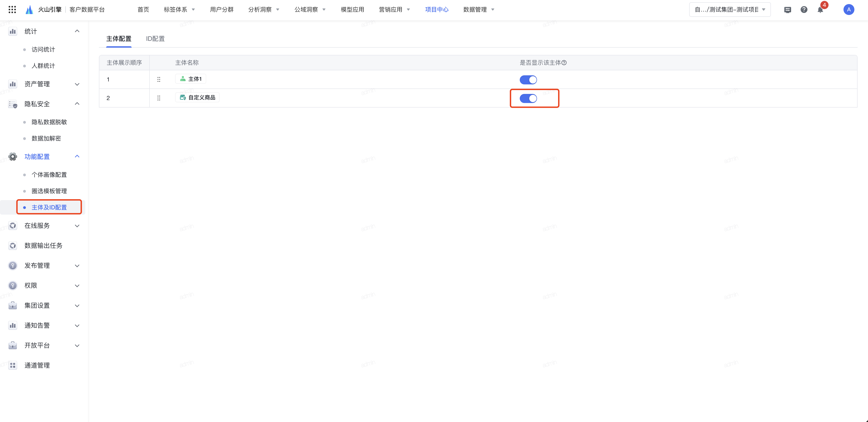Screen dimensions: 868x422
Task: Click the 发布管理 sidebar icon
Action: [13, 266]
